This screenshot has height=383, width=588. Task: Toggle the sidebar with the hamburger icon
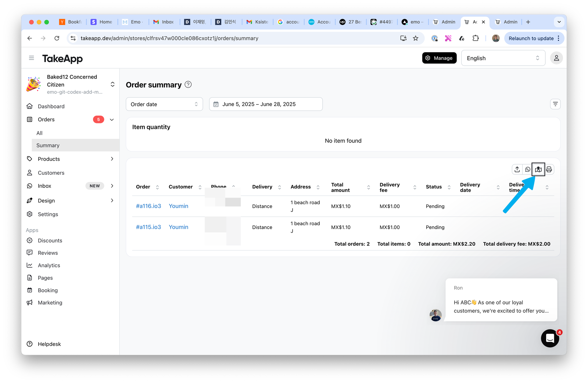pos(32,58)
